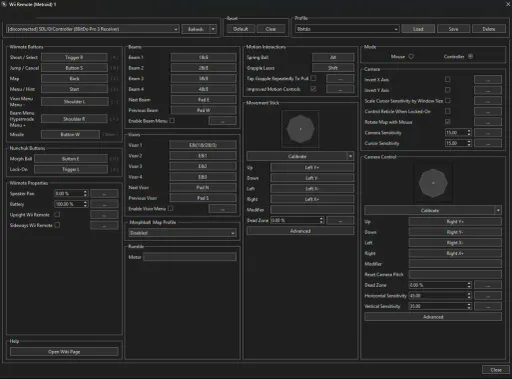Select the Controller mode radio button
Screen dimensions: 512x379
coord(470,56)
